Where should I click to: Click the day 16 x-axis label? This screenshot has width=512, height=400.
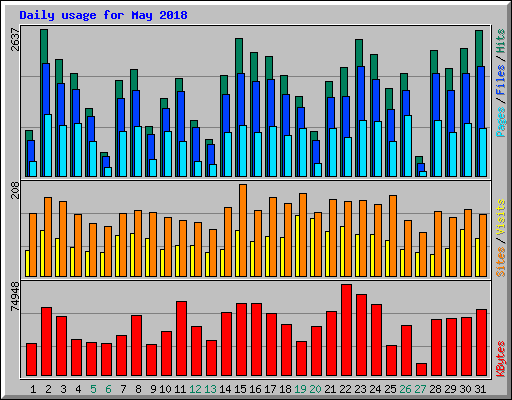[x=255, y=389]
